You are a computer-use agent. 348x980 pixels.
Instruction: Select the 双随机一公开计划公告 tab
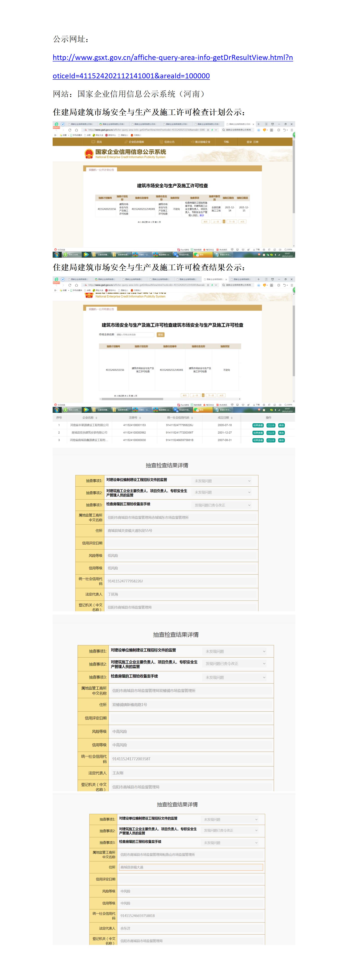tap(101, 170)
